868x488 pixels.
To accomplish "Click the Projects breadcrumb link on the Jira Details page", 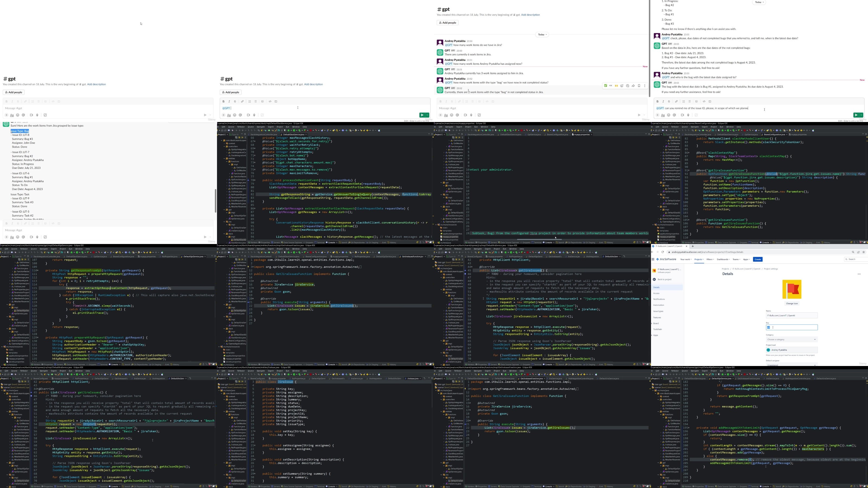I will (726, 269).
